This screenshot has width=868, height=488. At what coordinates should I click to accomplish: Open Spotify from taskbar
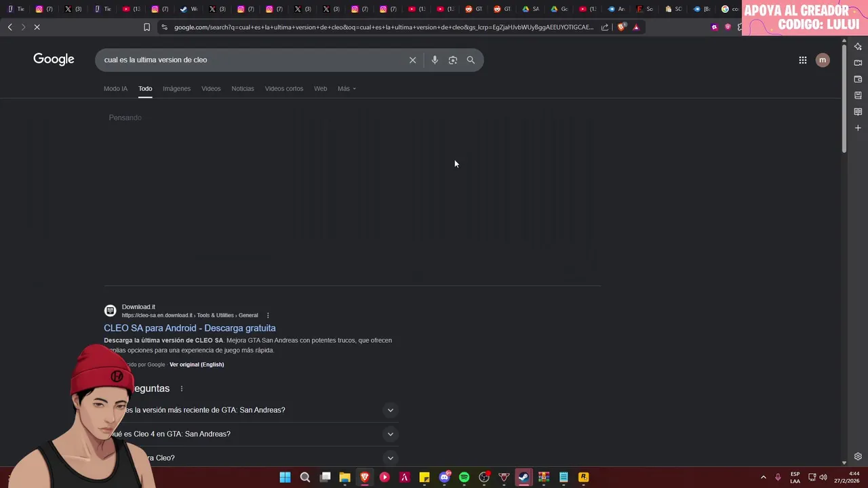pyautogui.click(x=464, y=477)
